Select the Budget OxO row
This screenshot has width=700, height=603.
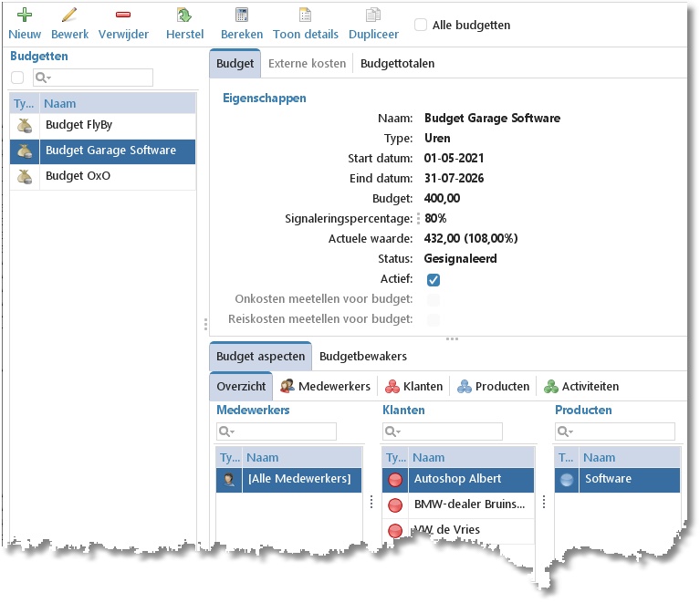click(103, 177)
